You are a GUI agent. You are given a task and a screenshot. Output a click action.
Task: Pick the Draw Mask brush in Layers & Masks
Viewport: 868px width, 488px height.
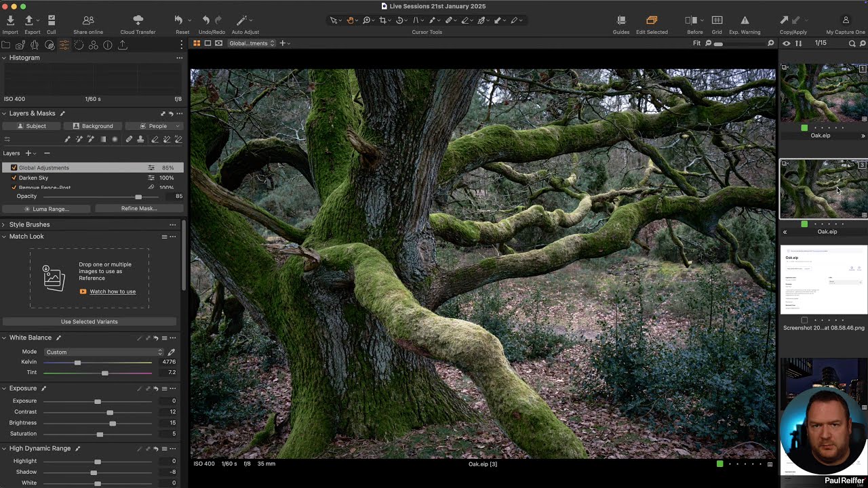coord(67,140)
